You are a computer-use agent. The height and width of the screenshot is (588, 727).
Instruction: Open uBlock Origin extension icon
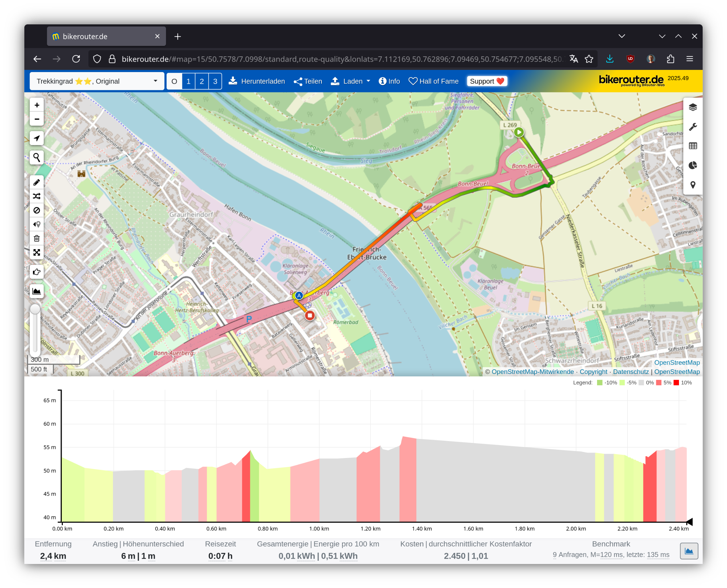(630, 59)
